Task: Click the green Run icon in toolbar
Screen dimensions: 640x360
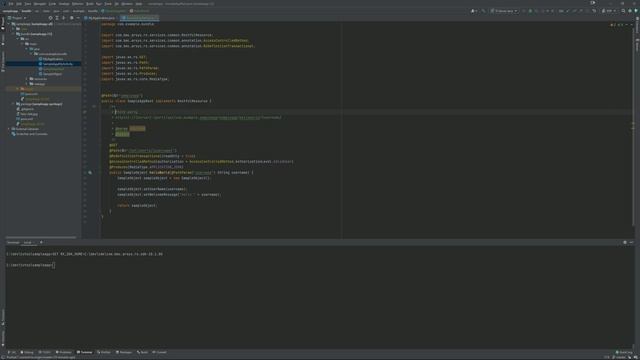Action: [524, 11]
